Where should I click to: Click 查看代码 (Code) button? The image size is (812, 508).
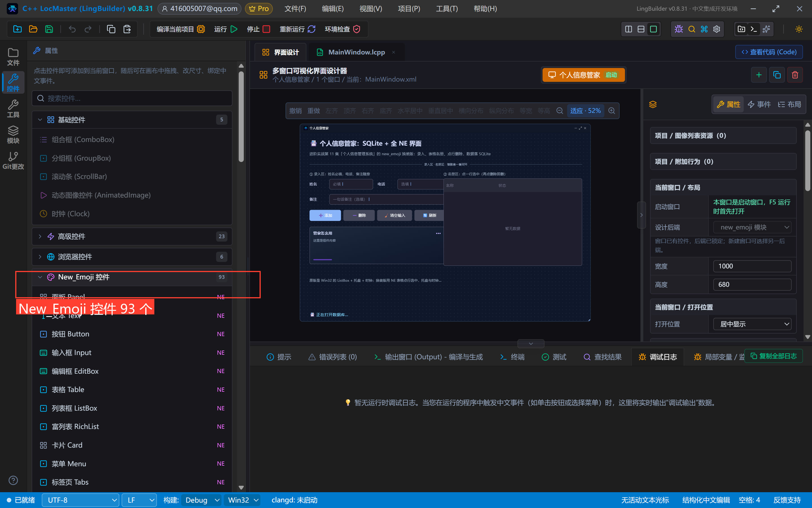point(769,52)
